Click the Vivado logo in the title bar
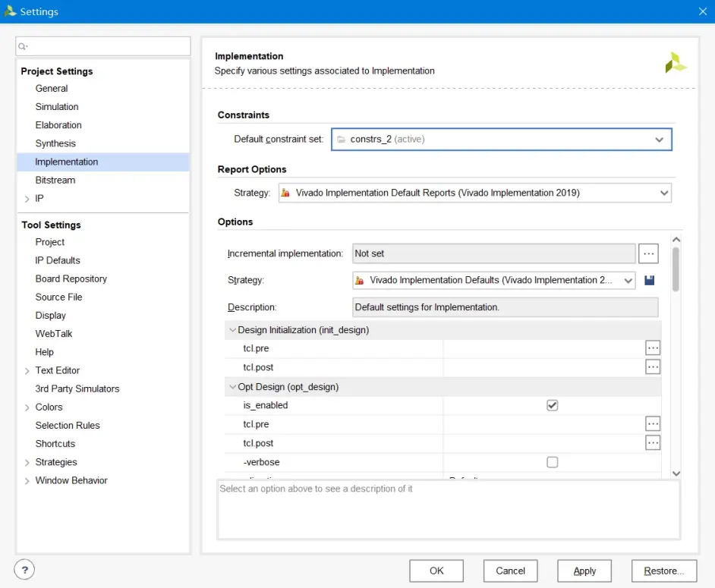715x588 pixels. (10, 11)
